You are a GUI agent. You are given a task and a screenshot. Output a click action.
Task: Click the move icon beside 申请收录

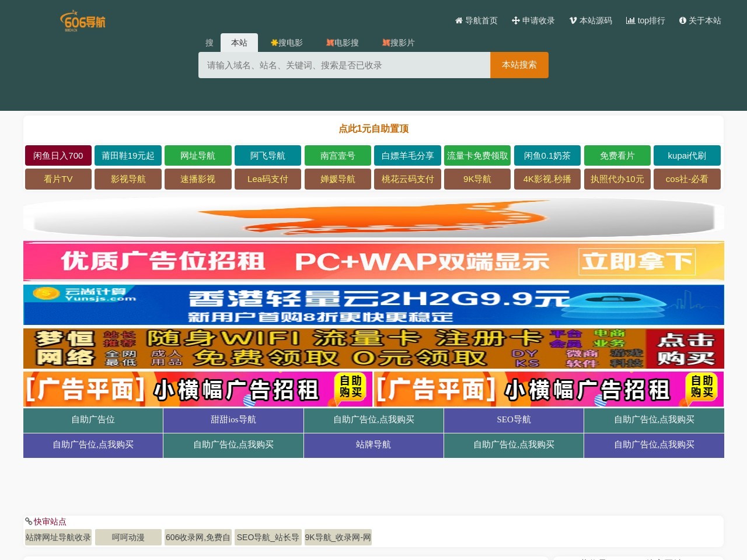tap(515, 20)
